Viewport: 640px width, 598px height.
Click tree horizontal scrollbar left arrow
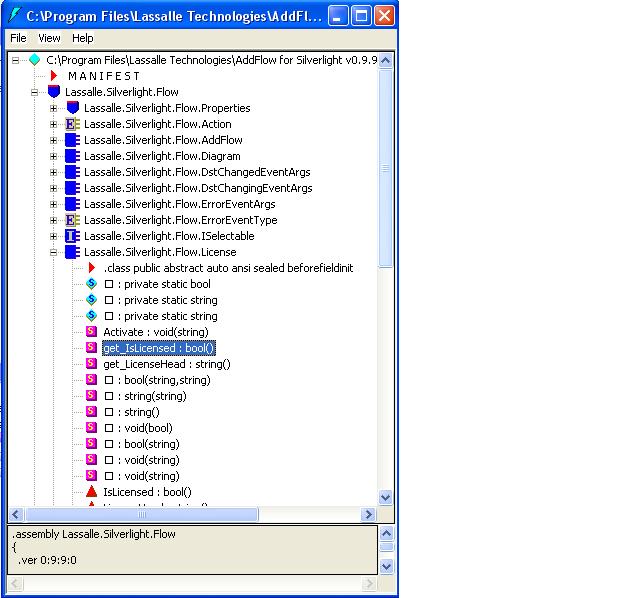click(x=16, y=514)
